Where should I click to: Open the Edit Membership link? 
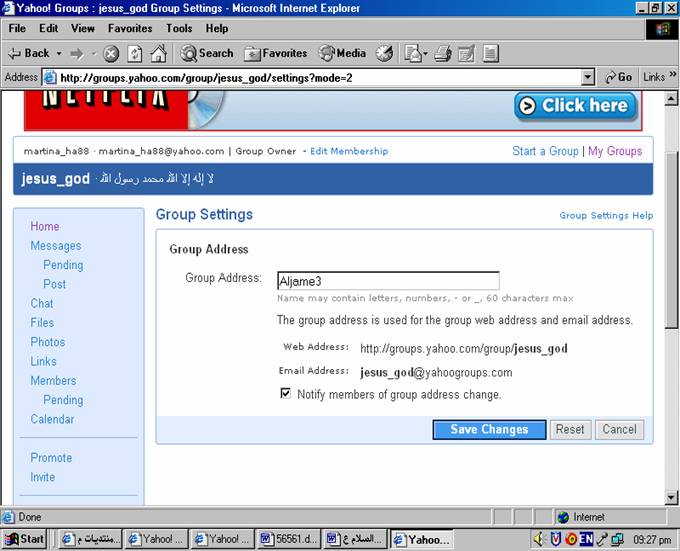tap(349, 151)
